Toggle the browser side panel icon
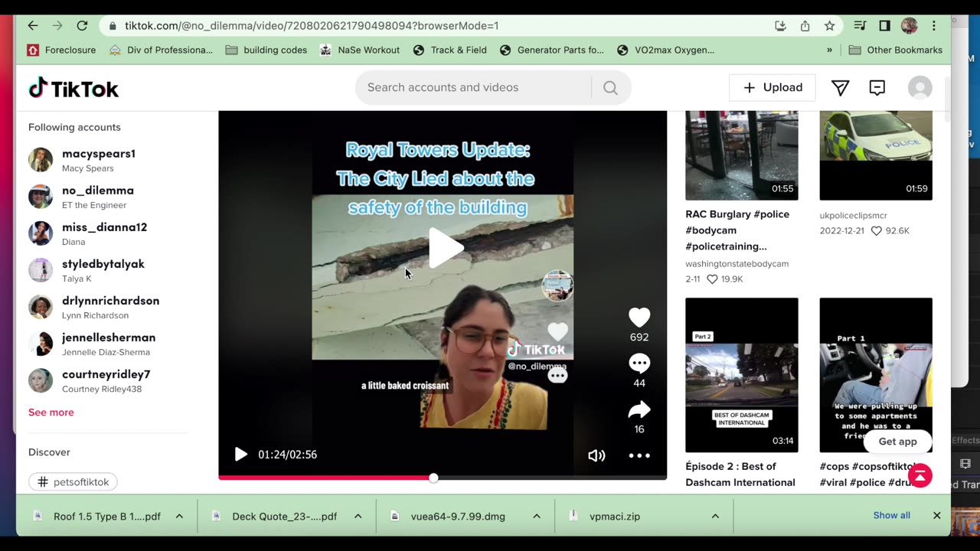The height and width of the screenshot is (551, 980). (884, 25)
